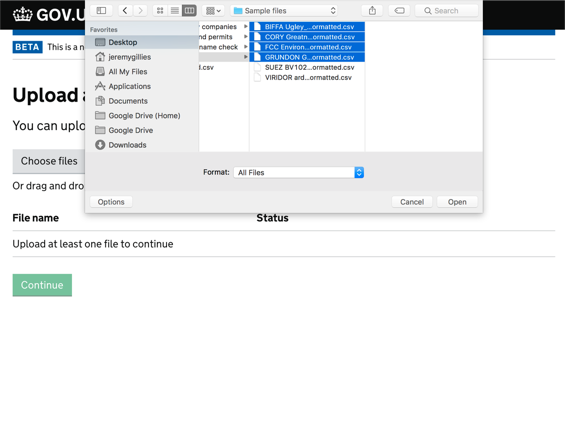Open the arrange/group items dropdown
The height and width of the screenshot is (434, 565).
(213, 10)
